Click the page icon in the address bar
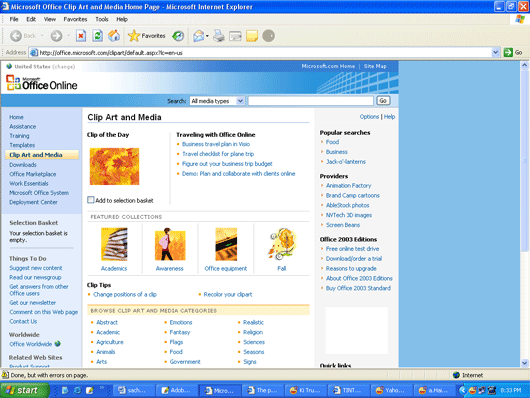The height and width of the screenshot is (398, 530). (x=33, y=52)
